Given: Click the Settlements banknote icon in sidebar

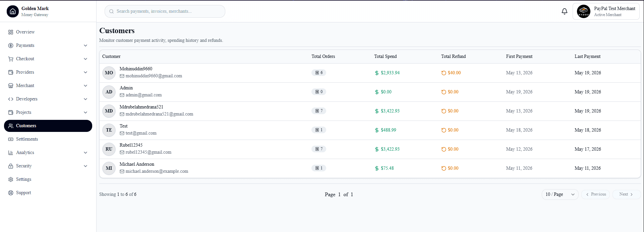Looking at the screenshot, I should (11, 139).
